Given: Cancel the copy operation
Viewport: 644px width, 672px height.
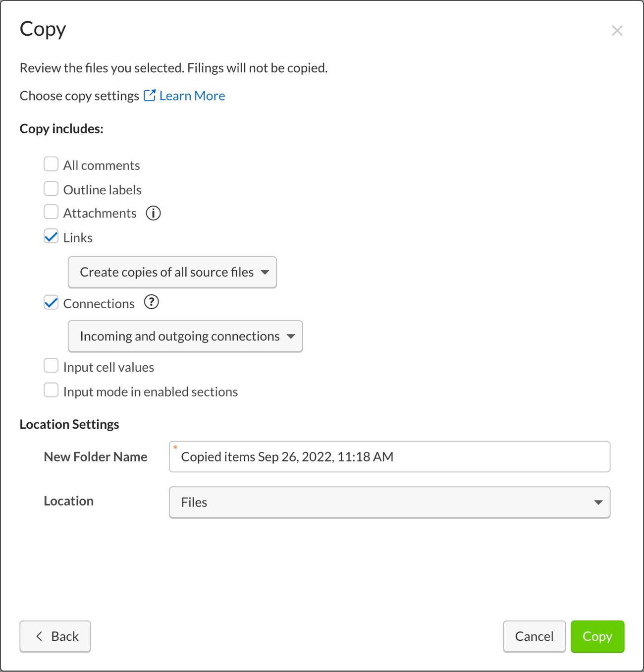Looking at the screenshot, I should coord(534,636).
